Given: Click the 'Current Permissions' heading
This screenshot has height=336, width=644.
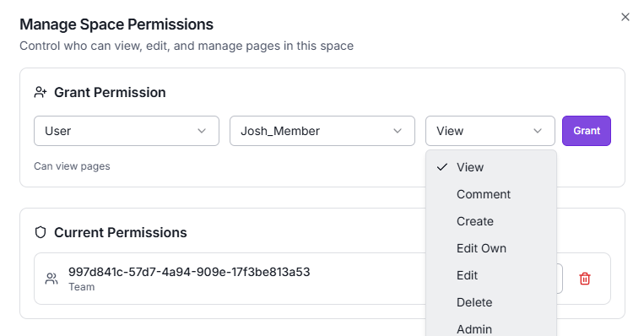Looking at the screenshot, I should pos(121,232).
